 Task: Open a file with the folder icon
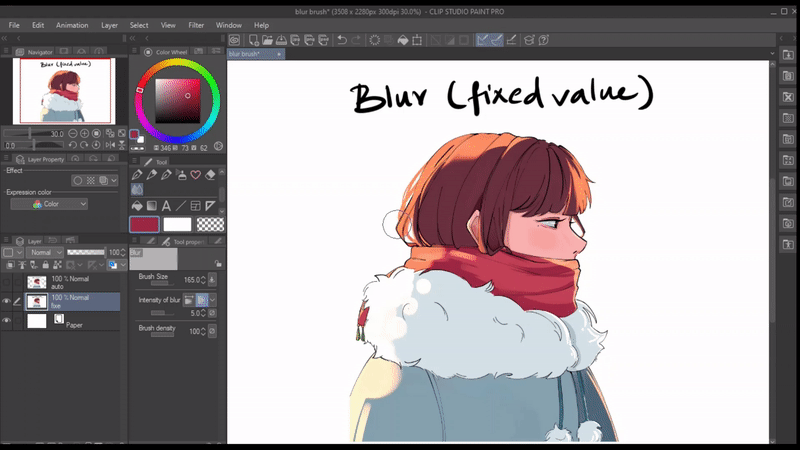pos(267,40)
